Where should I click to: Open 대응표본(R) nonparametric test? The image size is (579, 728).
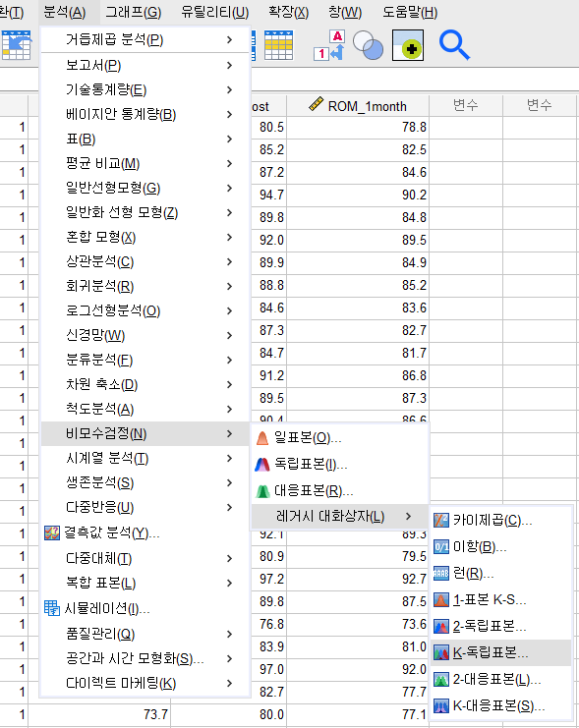point(339,491)
